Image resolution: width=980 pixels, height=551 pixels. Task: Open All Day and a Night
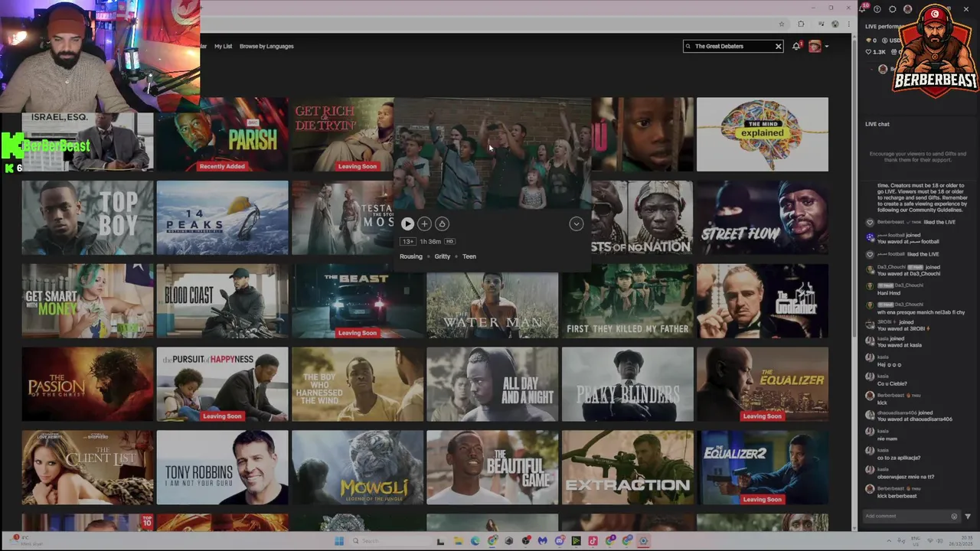pos(492,384)
